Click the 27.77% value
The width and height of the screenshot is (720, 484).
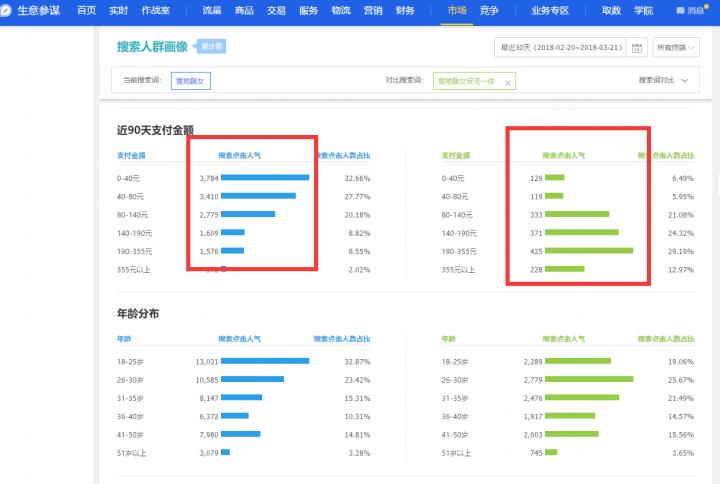click(x=357, y=197)
